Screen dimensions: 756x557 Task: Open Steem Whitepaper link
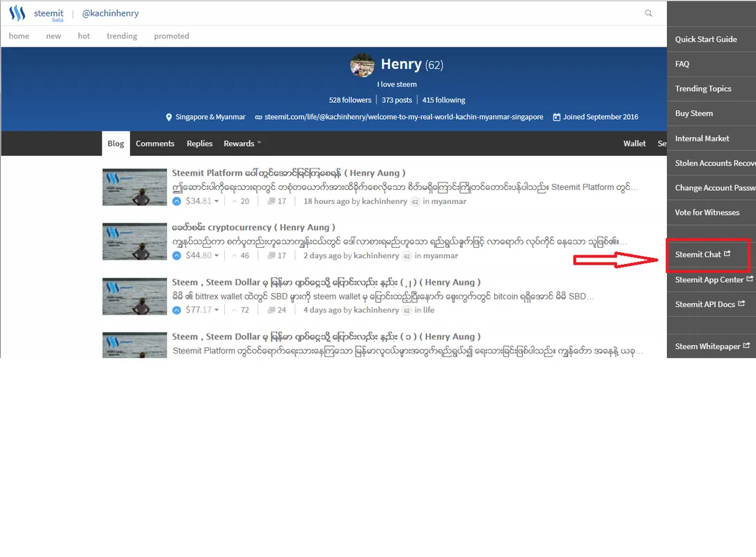pos(707,346)
